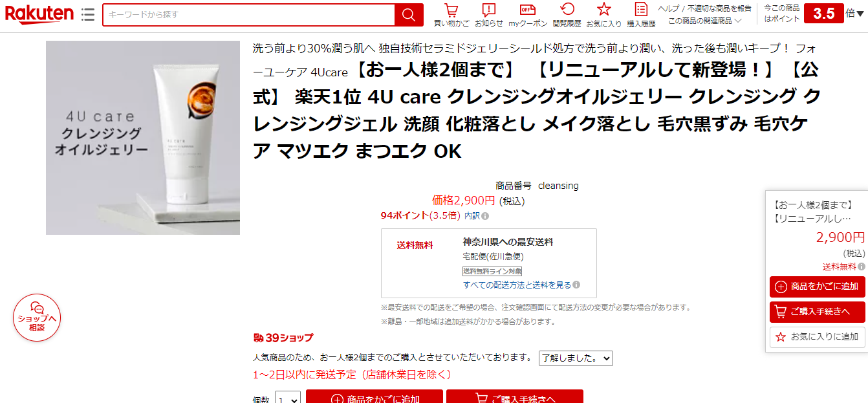Click side panel price 2,900円
Screen dimensions: 868x403
click(840, 237)
